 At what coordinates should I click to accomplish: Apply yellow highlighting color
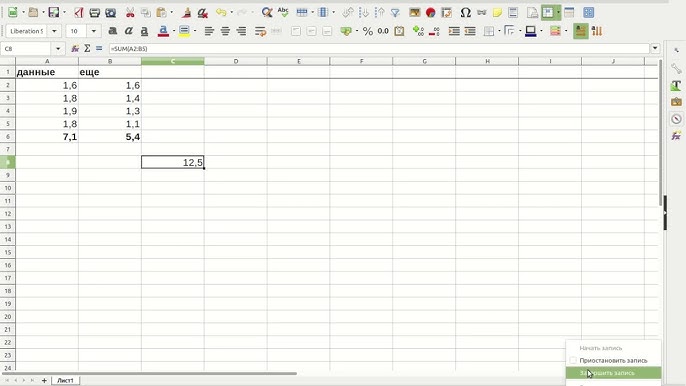click(184, 31)
